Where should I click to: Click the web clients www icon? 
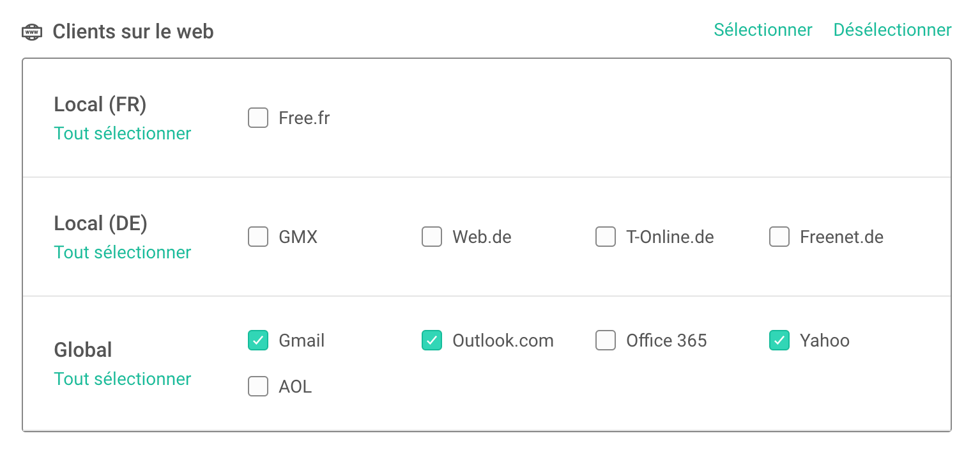pyautogui.click(x=31, y=31)
